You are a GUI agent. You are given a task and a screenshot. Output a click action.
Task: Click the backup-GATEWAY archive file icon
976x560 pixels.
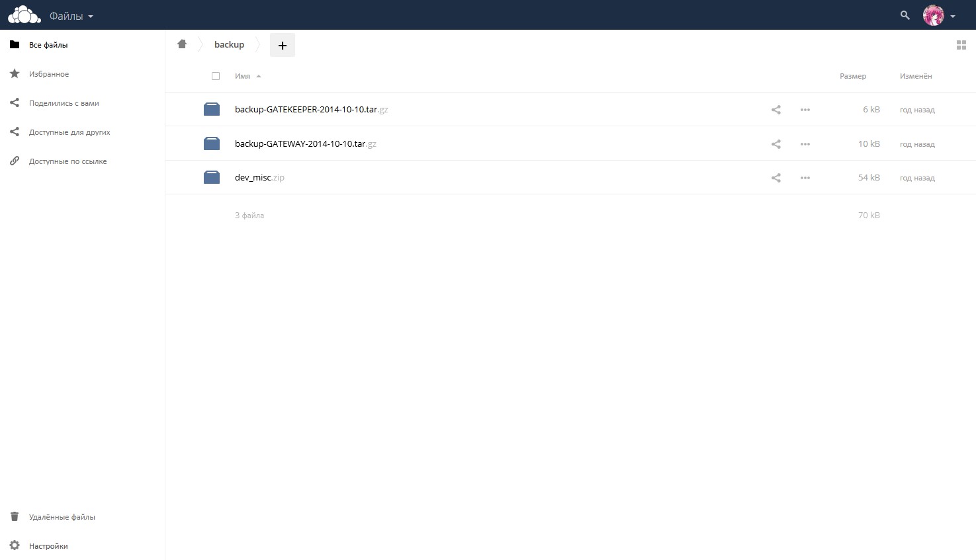(x=212, y=143)
